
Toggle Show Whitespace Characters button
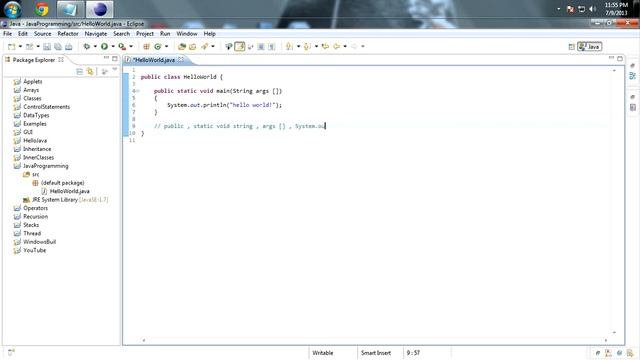[x=271, y=47]
